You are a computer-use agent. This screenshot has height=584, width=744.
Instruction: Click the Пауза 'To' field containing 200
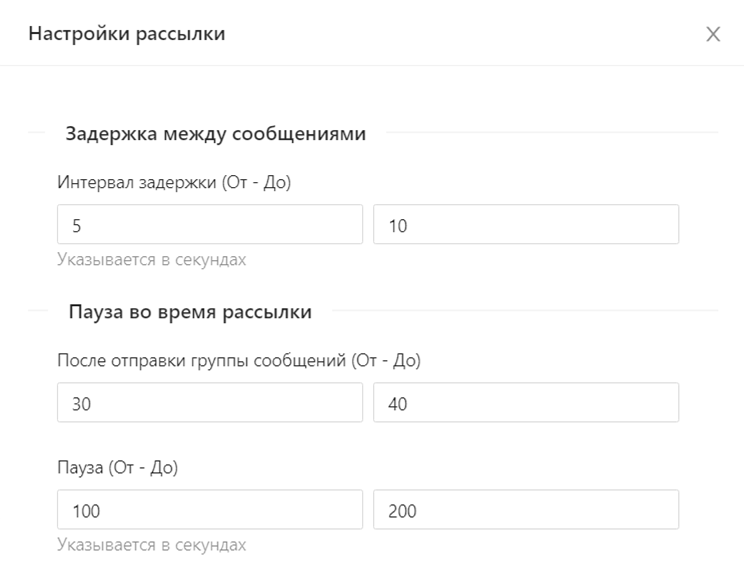[526, 510]
